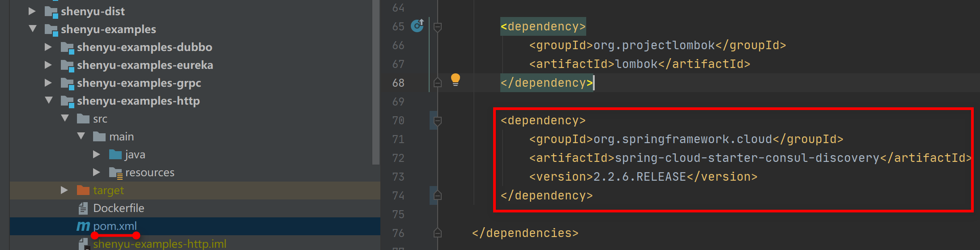
Task: Click line number 72 in the gutter
Action: (x=398, y=158)
